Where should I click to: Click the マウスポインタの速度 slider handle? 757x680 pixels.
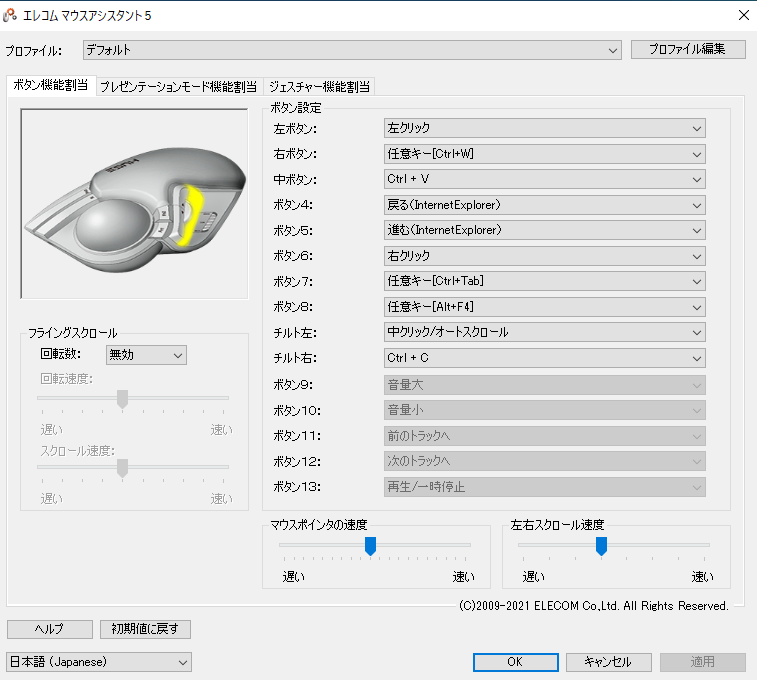[x=370, y=546]
